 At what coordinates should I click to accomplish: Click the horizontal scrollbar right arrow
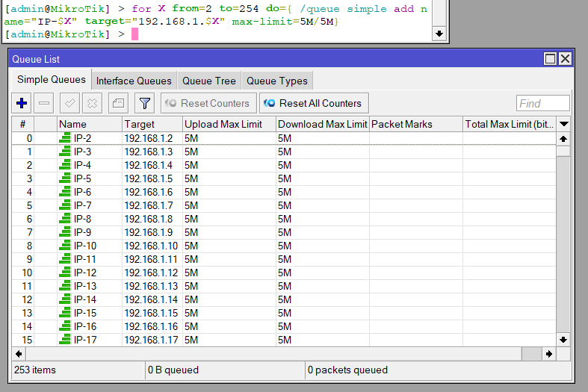[x=549, y=353]
